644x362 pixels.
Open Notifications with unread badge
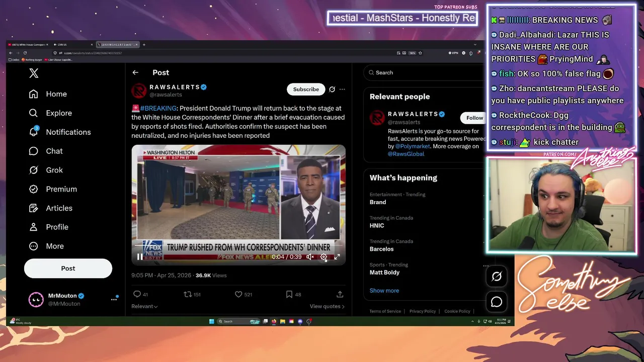(x=60, y=132)
